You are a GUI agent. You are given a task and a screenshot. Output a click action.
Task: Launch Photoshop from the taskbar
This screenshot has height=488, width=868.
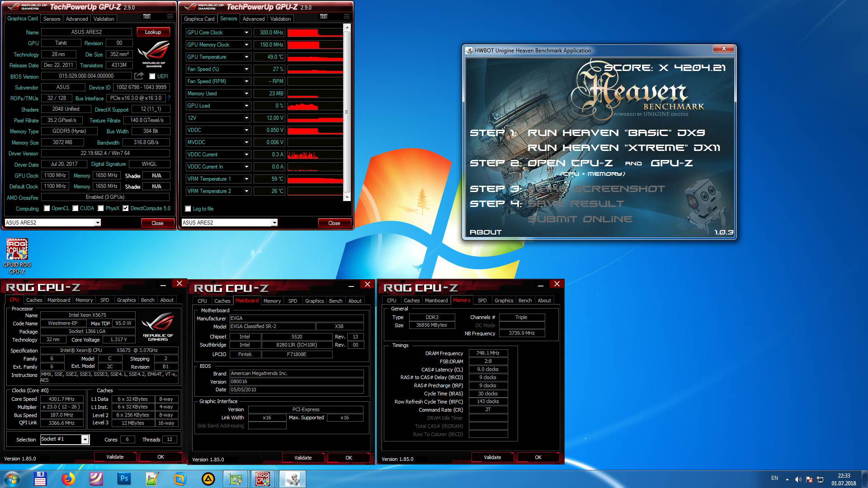(x=124, y=479)
